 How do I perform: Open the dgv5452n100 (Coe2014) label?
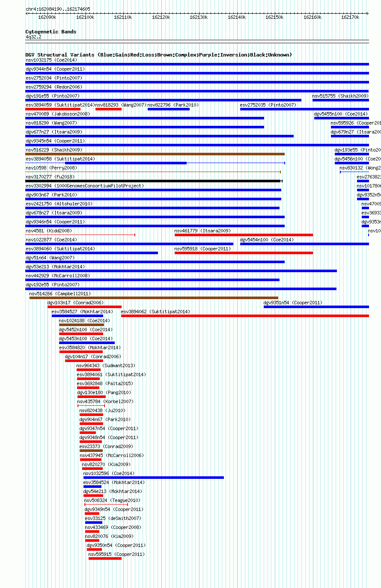click(x=86, y=330)
